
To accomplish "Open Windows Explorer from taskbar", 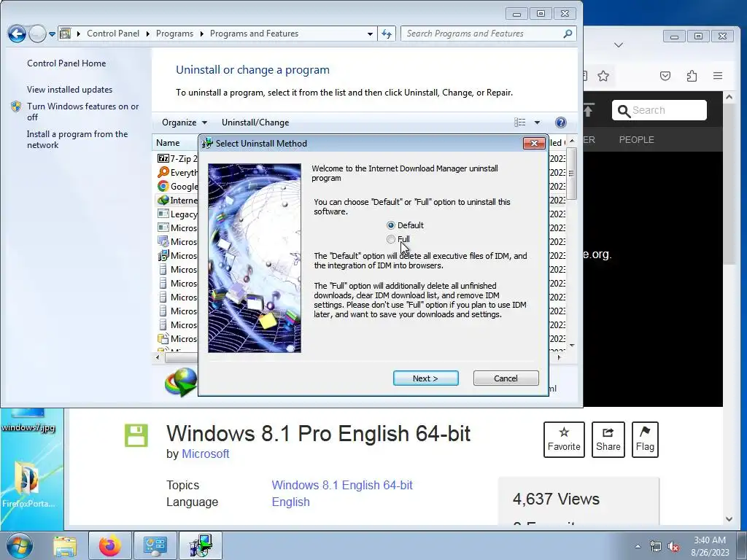I will [x=65, y=545].
